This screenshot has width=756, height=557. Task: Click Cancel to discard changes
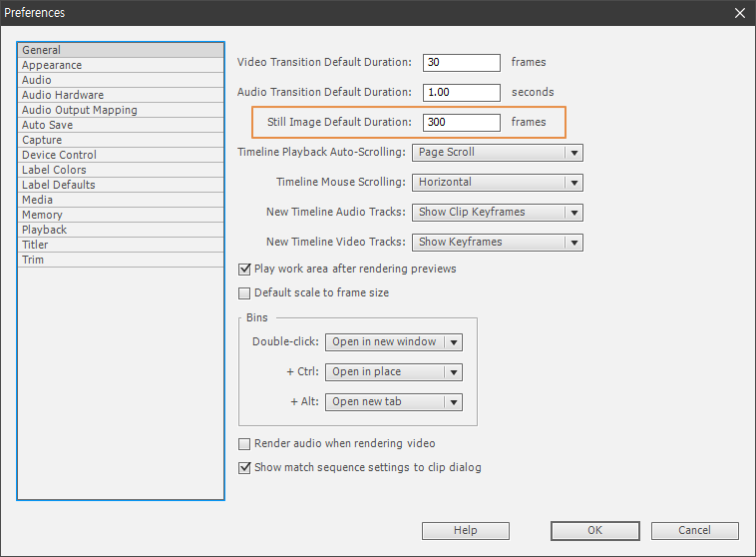[695, 531]
